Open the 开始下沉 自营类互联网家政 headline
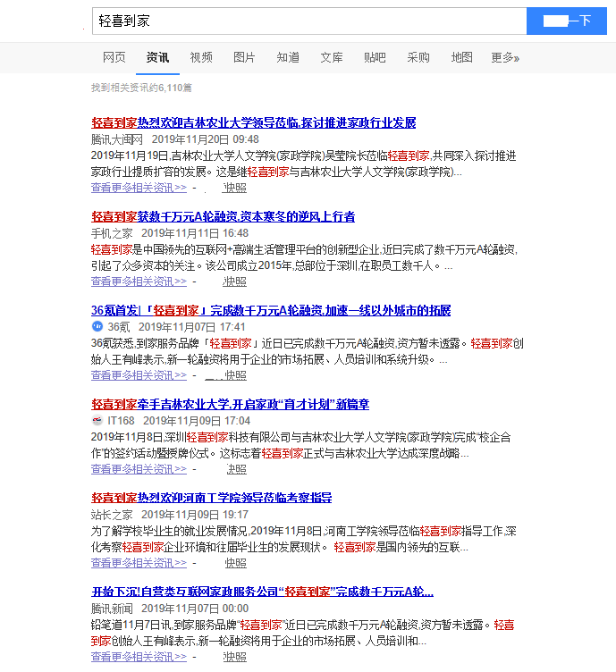The width and height of the screenshot is (616, 672). pos(262,592)
